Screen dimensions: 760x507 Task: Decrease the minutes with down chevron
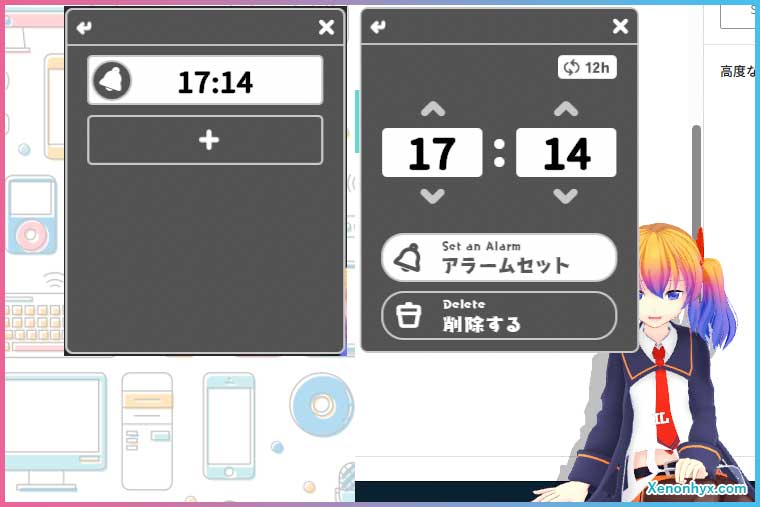(566, 196)
